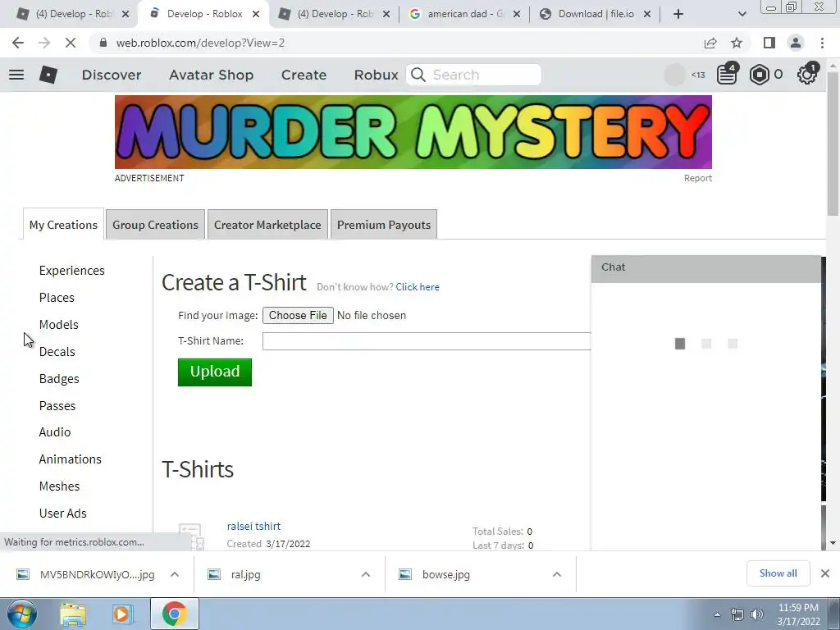Open Avatar Shop in navigation
840x630 pixels.
coord(211,75)
